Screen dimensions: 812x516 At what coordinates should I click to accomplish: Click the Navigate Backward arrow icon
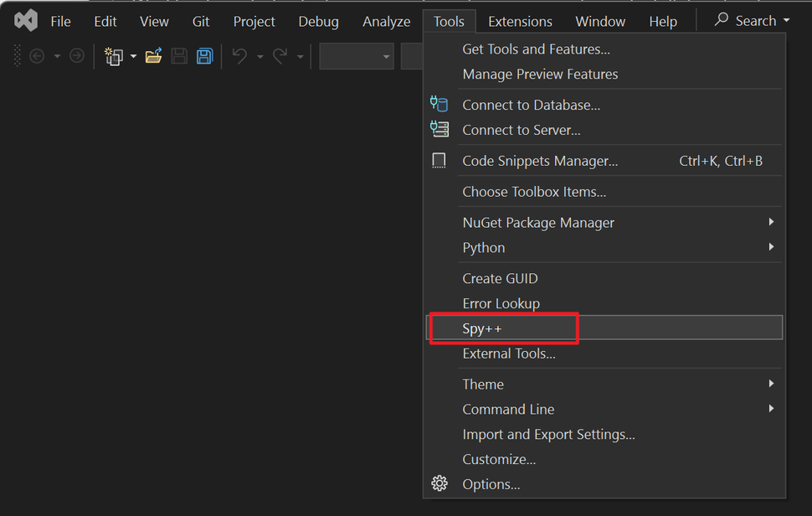36,56
